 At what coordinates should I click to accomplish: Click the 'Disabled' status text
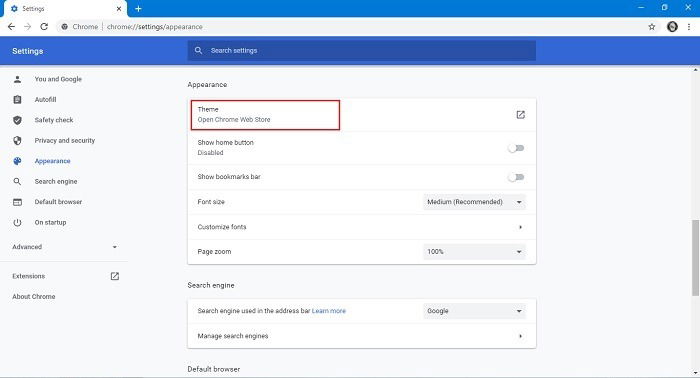pos(210,153)
